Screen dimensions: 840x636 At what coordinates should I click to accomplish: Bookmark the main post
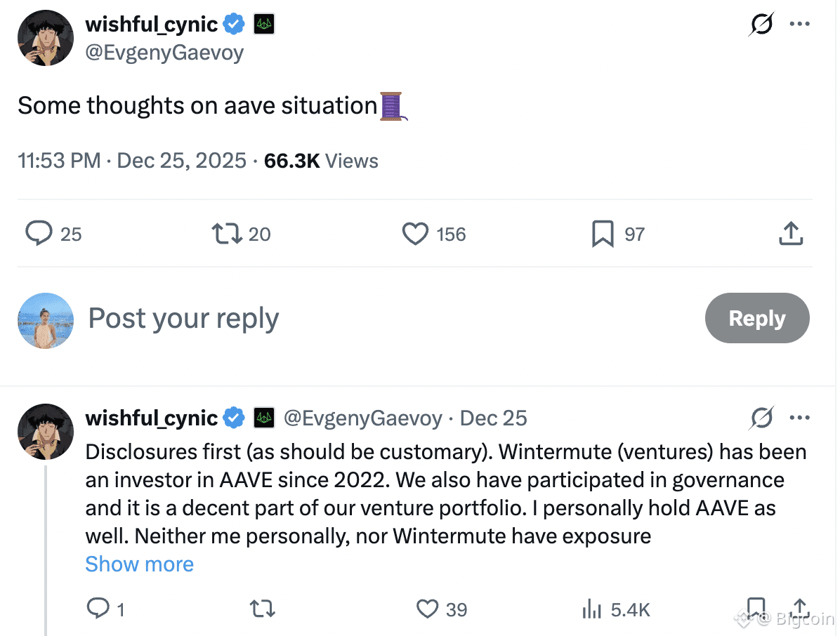[x=603, y=234]
